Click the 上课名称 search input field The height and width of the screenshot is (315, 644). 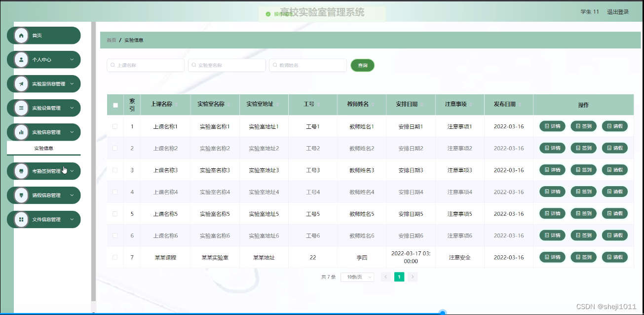point(145,65)
